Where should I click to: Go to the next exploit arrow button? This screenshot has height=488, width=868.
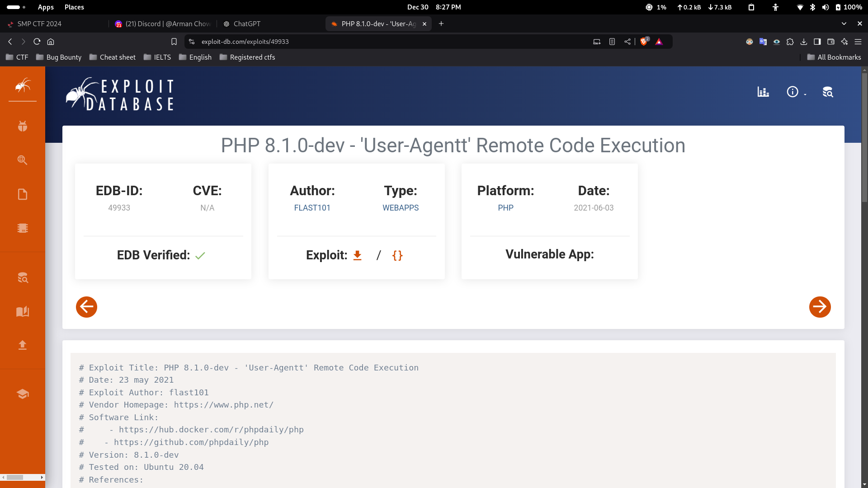[x=820, y=307]
